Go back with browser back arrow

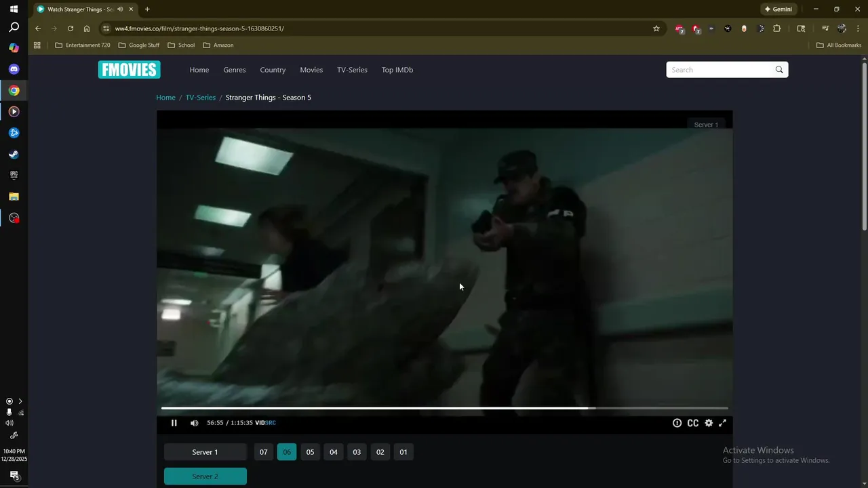(x=38, y=28)
